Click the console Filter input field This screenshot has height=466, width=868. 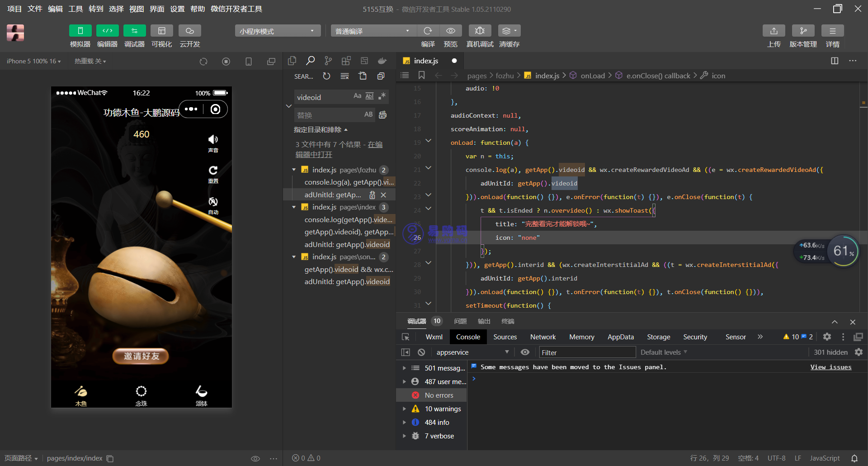click(x=587, y=352)
